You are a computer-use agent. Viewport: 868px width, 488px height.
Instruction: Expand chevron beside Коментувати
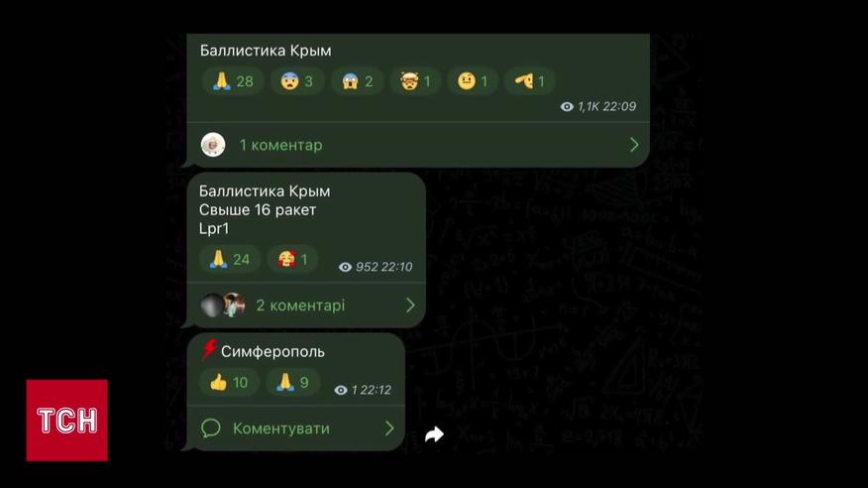point(389,428)
